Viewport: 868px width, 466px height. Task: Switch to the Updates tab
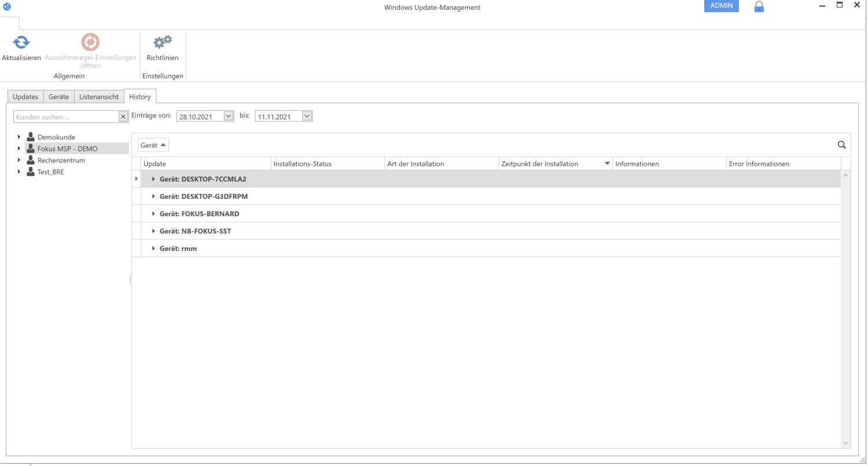point(25,97)
